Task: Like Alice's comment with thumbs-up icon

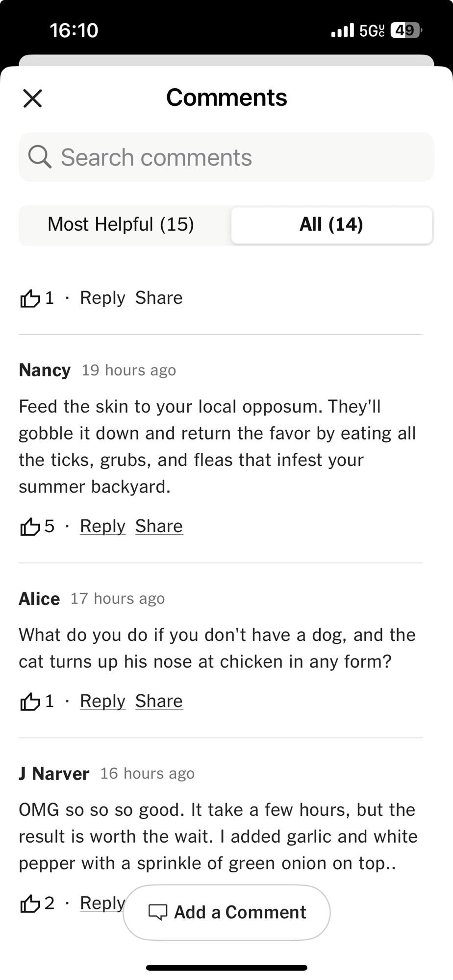Action: click(30, 702)
